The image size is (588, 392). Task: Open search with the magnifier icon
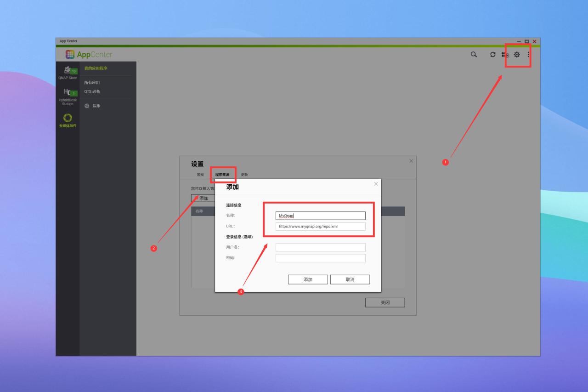[474, 55]
